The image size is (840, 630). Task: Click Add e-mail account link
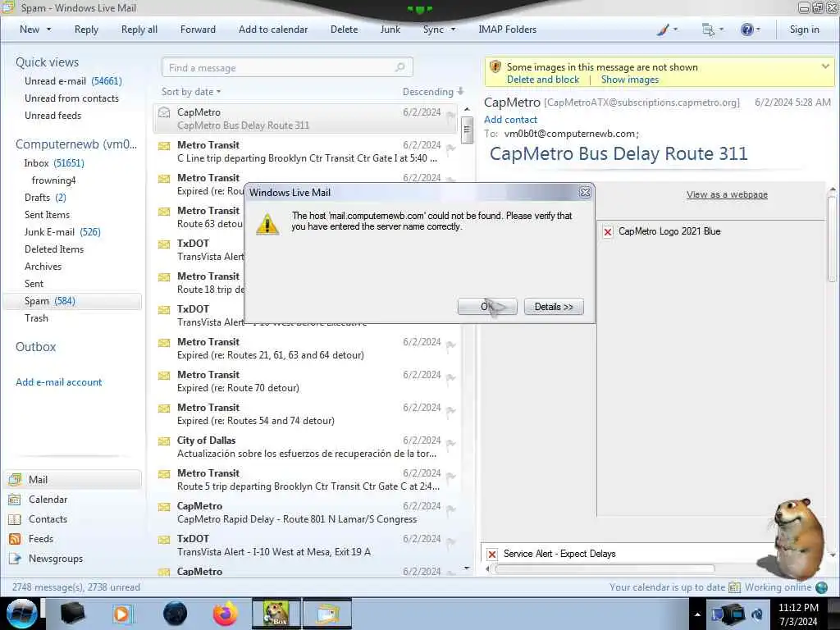pos(58,382)
